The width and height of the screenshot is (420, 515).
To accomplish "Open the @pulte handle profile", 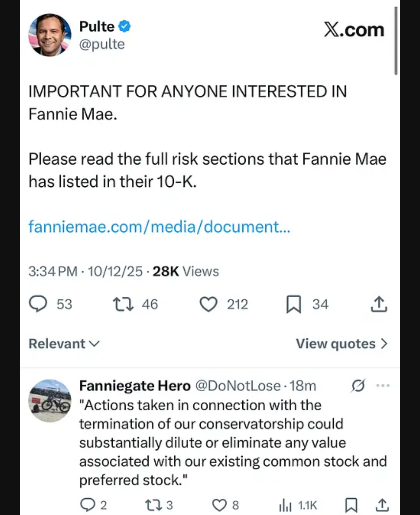I will tap(102, 44).
